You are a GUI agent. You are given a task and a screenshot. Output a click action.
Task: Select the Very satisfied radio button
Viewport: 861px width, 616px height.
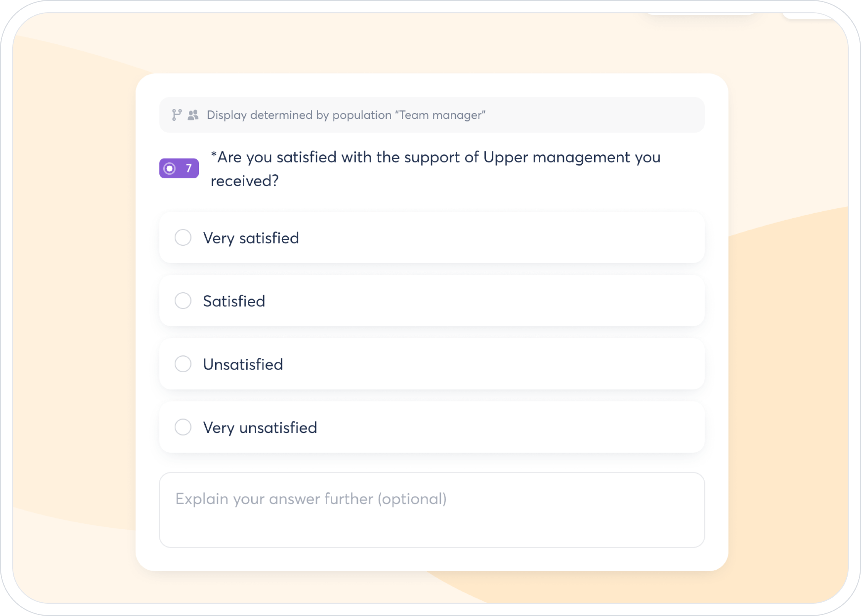pos(183,238)
